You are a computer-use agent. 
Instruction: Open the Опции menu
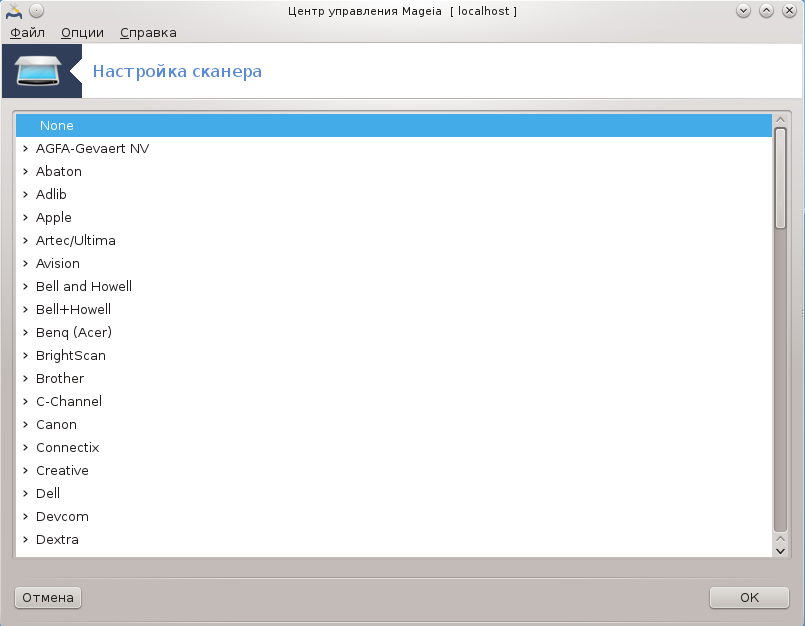click(x=82, y=33)
